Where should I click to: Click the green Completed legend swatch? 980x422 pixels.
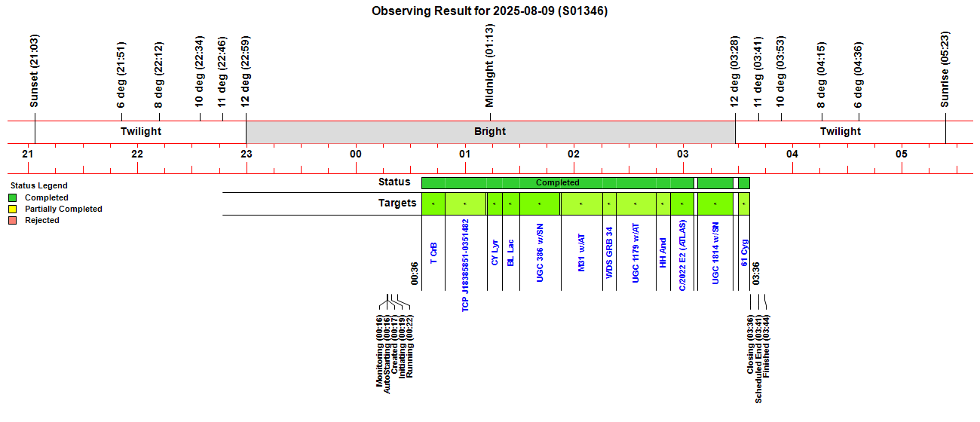click(x=13, y=198)
